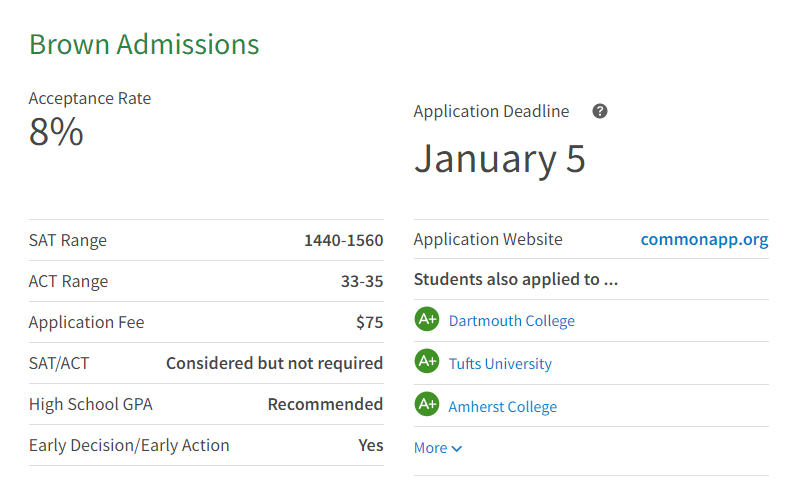Click the Brown Admissions heading
This screenshot has height=498, width=799.
pos(144,45)
